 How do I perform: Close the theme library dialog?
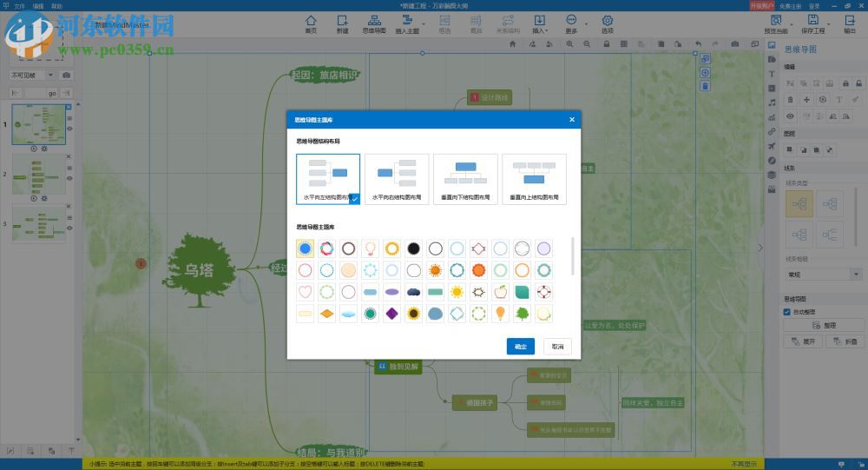(572, 119)
